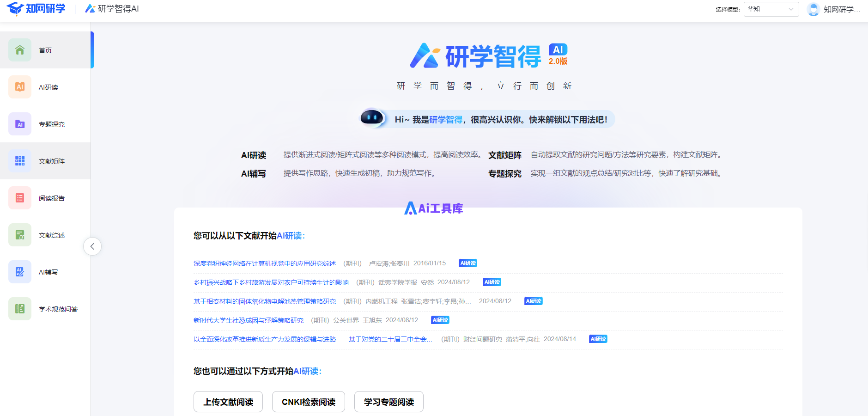Click the Ai工具库 heading logo
868x416 pixels.
tap(434, 208)
